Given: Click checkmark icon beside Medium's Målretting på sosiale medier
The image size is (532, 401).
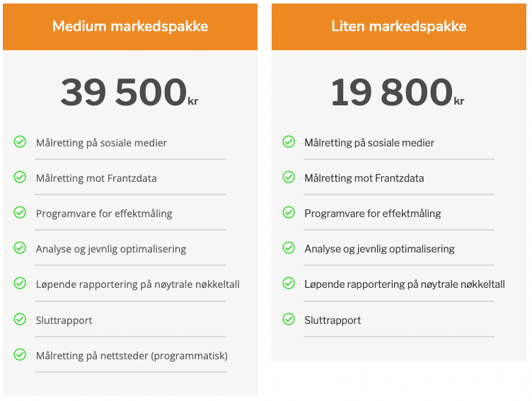Looking at the screenshot, I should 20,142.
